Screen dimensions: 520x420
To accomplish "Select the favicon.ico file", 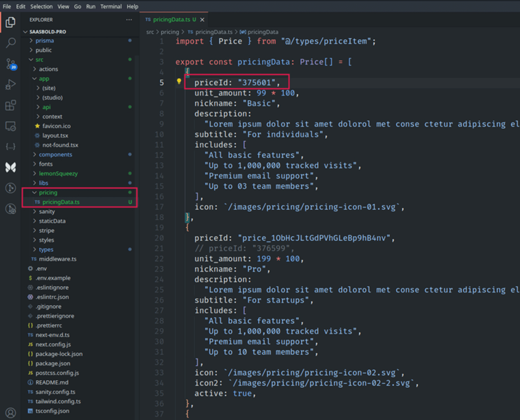I will pyautogui.click(x=56, y=126).
